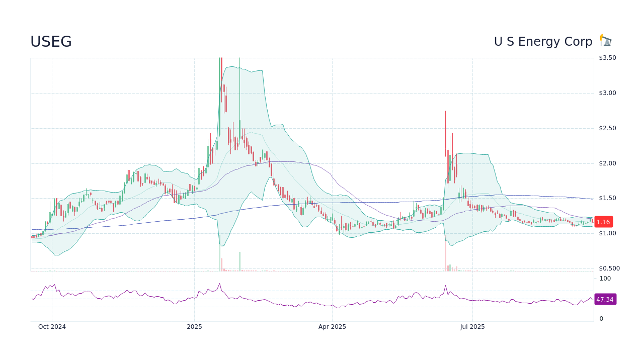The width and height of the screenshot is (644, 362).
Task: Select the Apr 2025 axis label
Action: pyautogui.click(x=332, y=327)
